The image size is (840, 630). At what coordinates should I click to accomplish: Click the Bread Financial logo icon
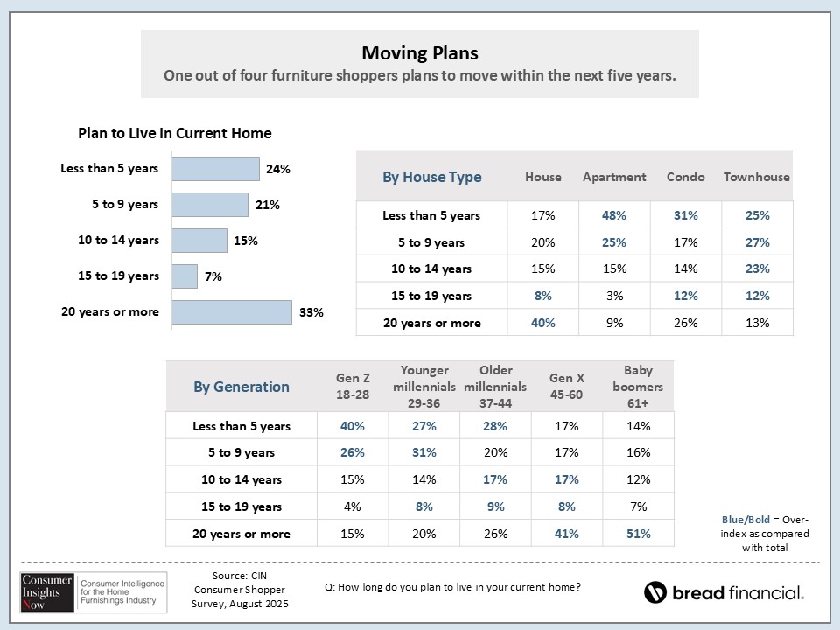[655, 592]
